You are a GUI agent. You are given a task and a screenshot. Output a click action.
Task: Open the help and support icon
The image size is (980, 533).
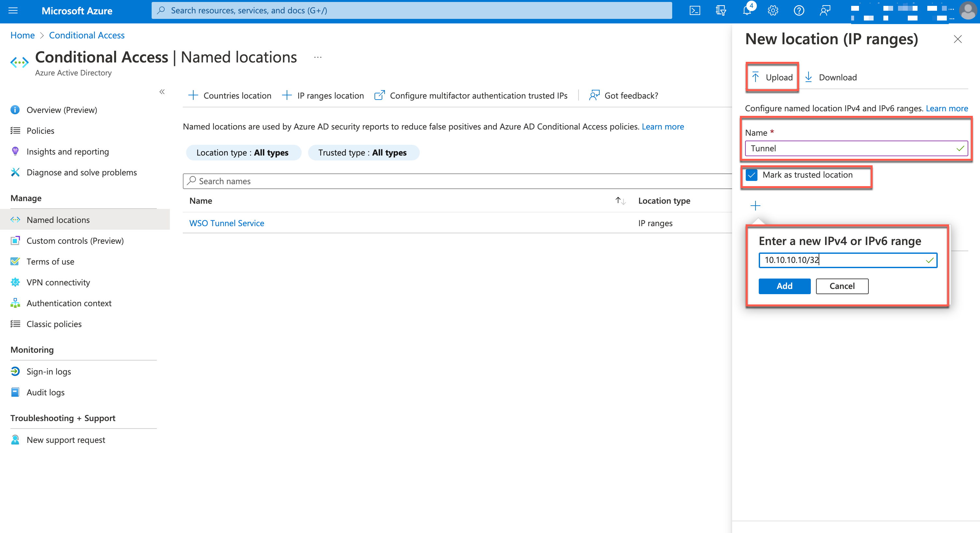(x=799, y=10)
